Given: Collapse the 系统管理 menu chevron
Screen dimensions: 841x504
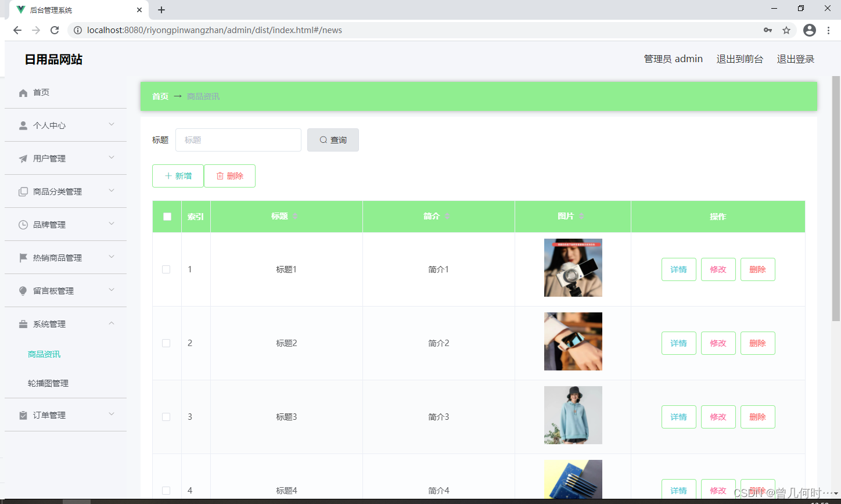Looking at the screenshot, I should coord(112,323).
